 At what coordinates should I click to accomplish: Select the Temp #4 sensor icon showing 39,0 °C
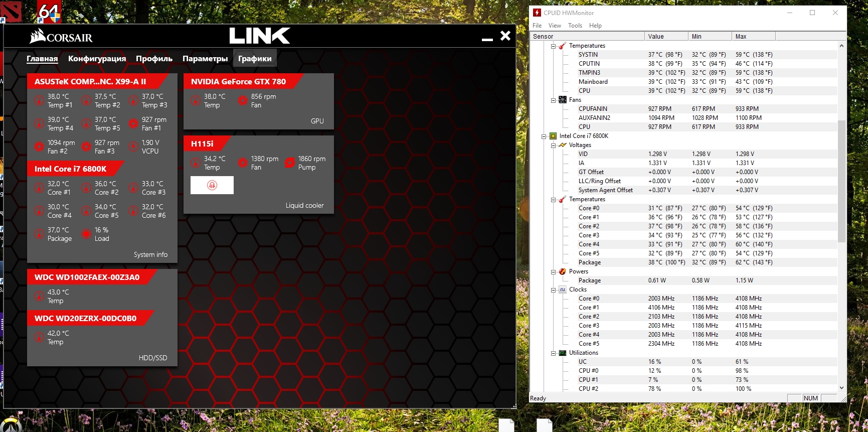tap(39, 123)
